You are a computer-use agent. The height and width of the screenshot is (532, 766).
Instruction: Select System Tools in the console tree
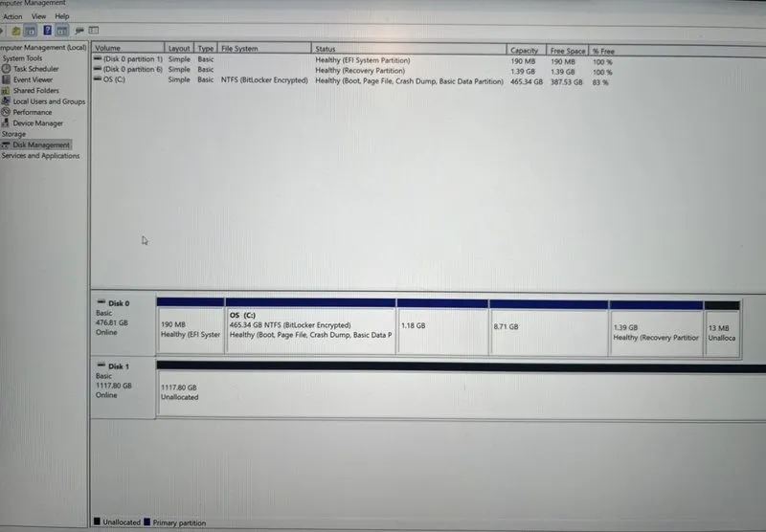coord(22,58)
